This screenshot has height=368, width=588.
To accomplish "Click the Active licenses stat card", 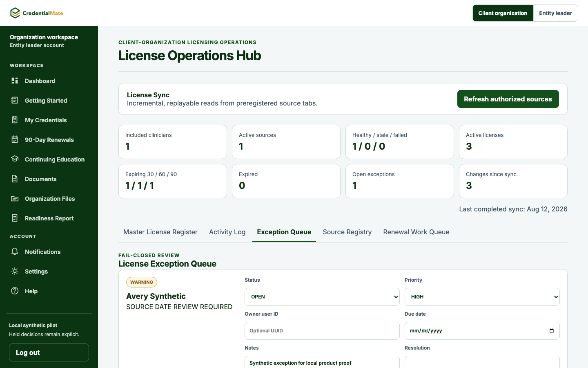I will coord(513,142).
